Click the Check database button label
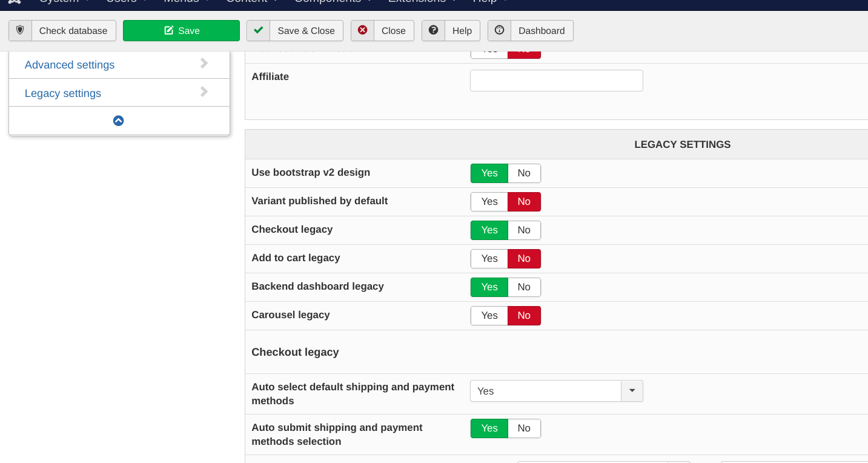The width and height of the screenshot is (868, 463). click(73, 31)
